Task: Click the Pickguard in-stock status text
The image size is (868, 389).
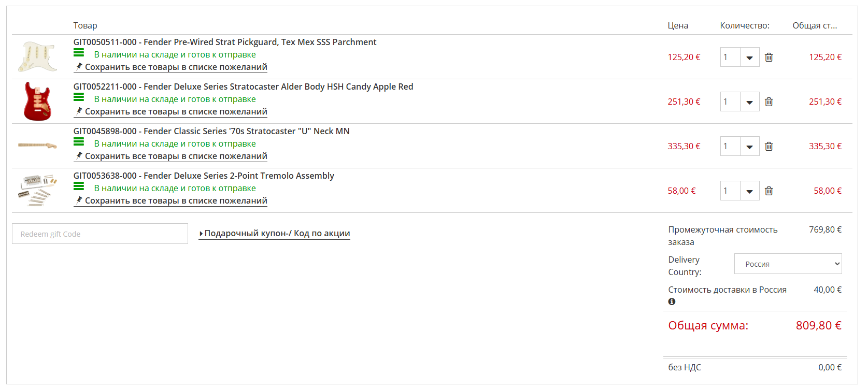Action: [x=175, y=54]
